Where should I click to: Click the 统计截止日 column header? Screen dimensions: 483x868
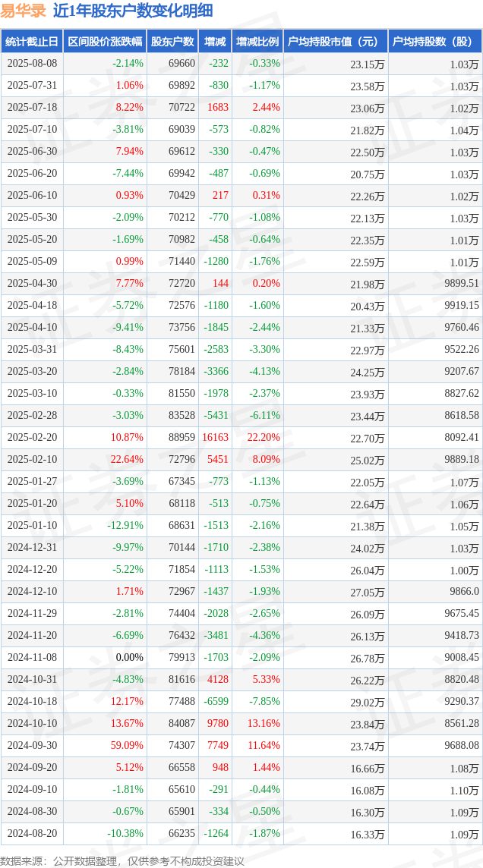click(x=32, y=42)
